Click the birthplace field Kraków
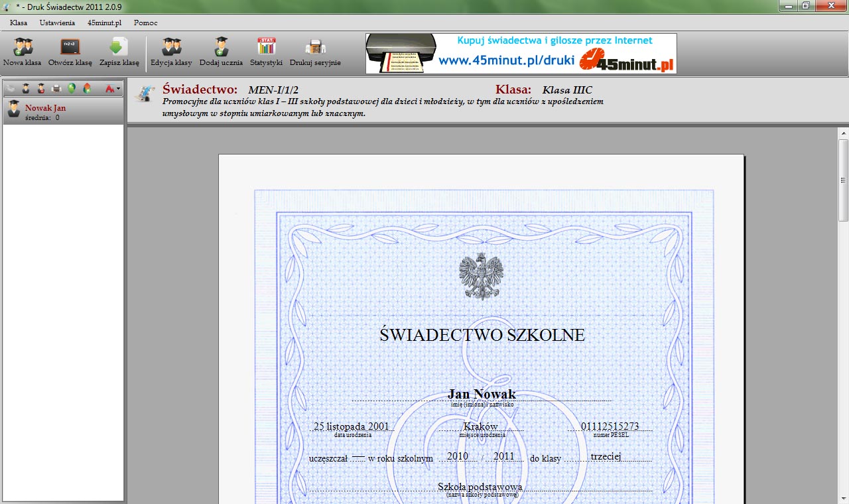 481,426
